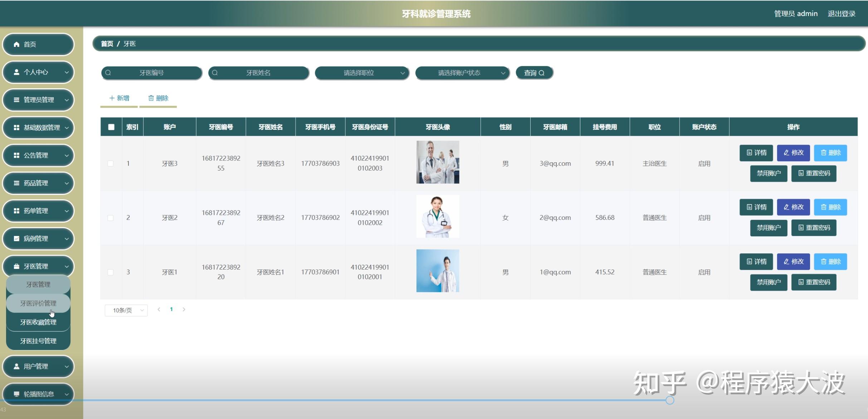The width and height of the screenshot is (868, 419).
Task: Disable account for 牙医3 via 禁用账户
Action: point(769,173)
